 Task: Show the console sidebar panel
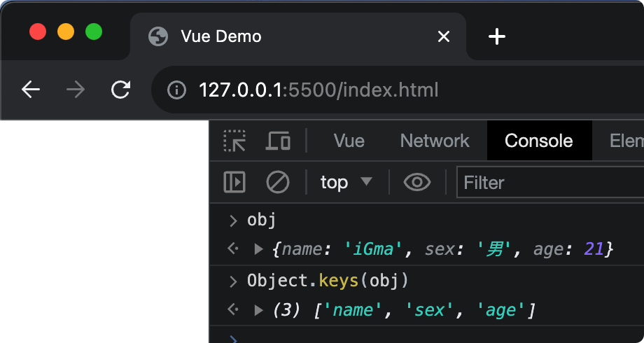click(x=234, y=183)
